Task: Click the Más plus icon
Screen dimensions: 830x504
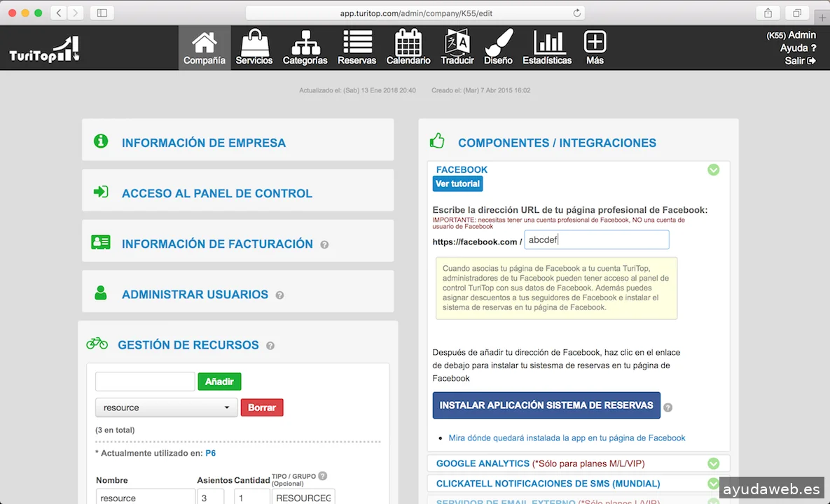Action: tap(595, 43)
